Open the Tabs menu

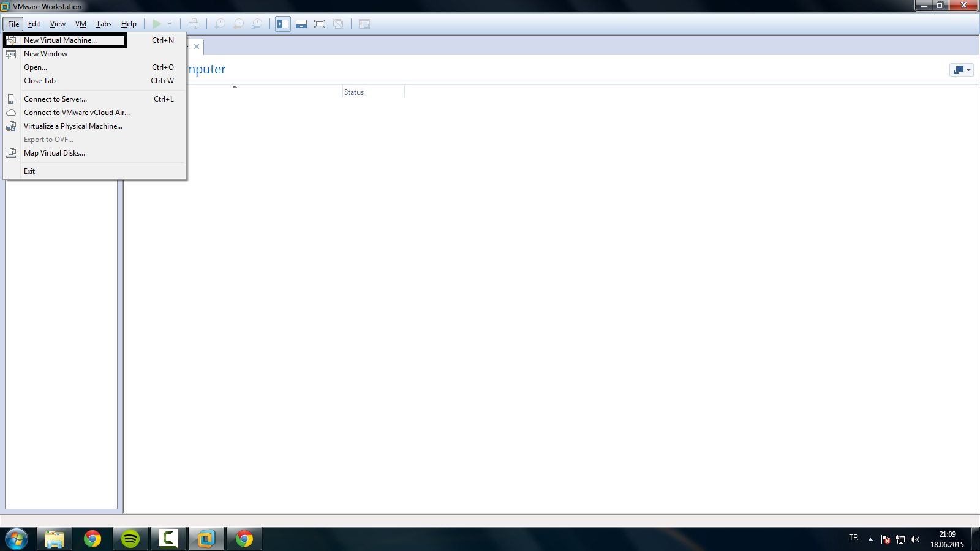point(104,24)
